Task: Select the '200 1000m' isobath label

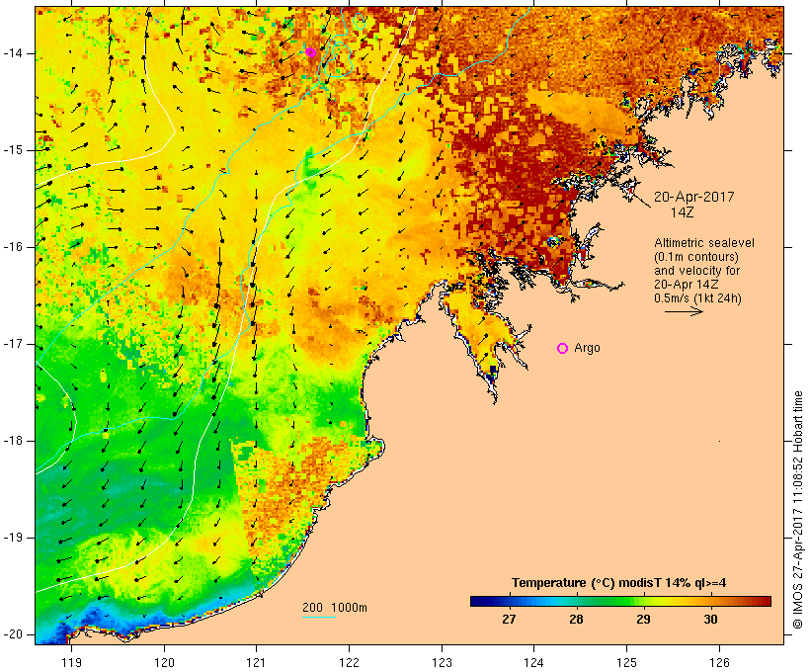Action: pyautogui.click(x=335, y=608)
